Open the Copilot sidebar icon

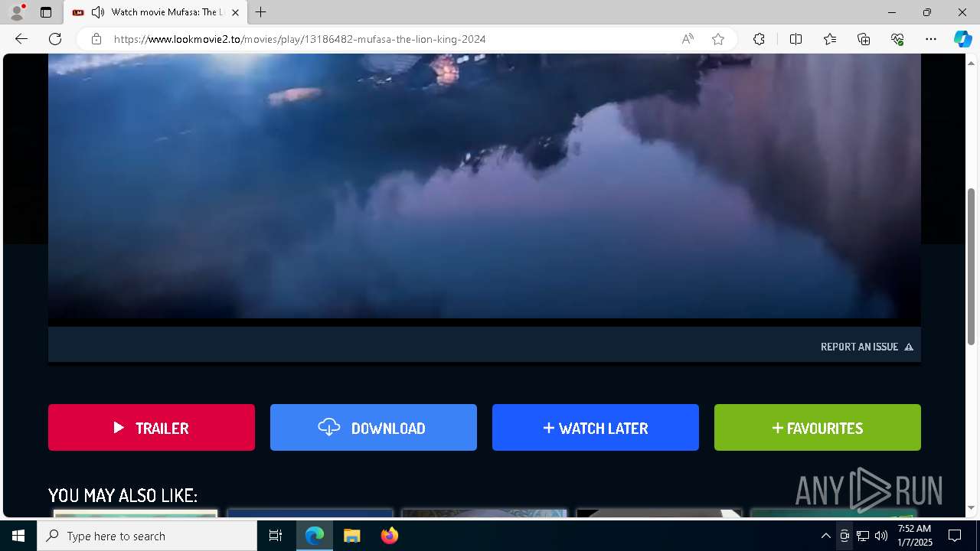coord(962,39)
